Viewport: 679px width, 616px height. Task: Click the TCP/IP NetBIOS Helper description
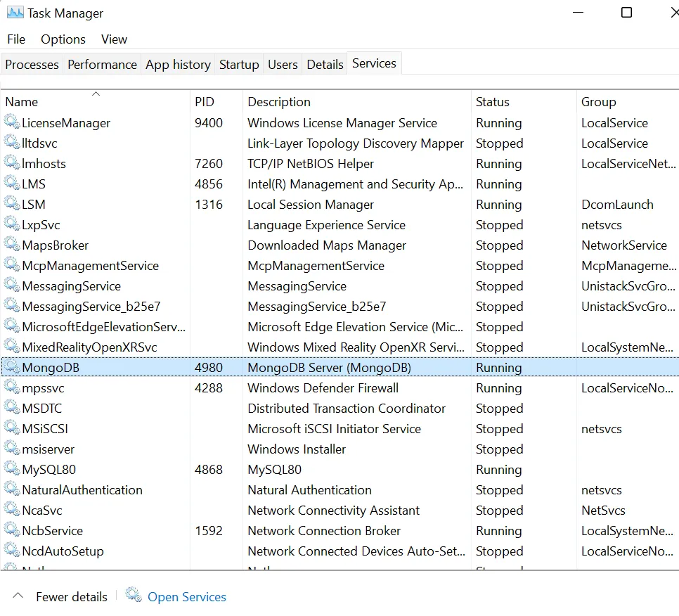pos(311,164)
